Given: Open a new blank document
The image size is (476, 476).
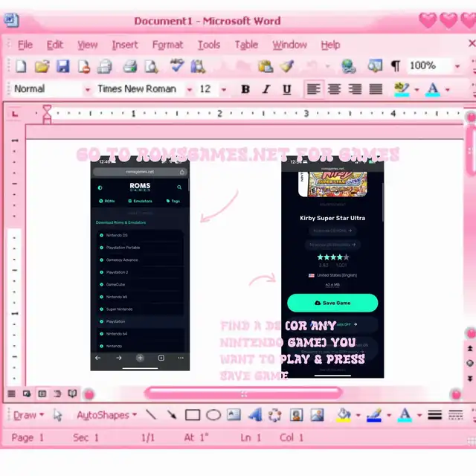Looking at the screenshot, I should pyautogui.click(x=21, y=66).
